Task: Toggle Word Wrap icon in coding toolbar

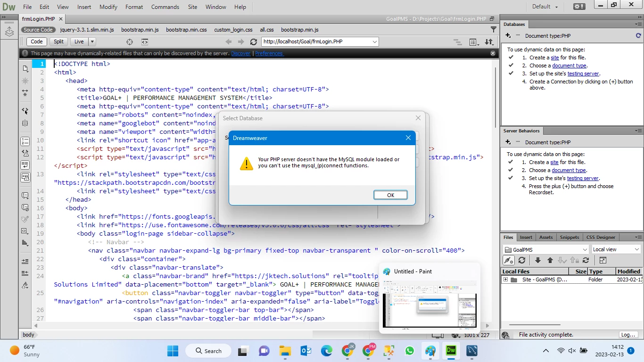Action: [25, 165]
